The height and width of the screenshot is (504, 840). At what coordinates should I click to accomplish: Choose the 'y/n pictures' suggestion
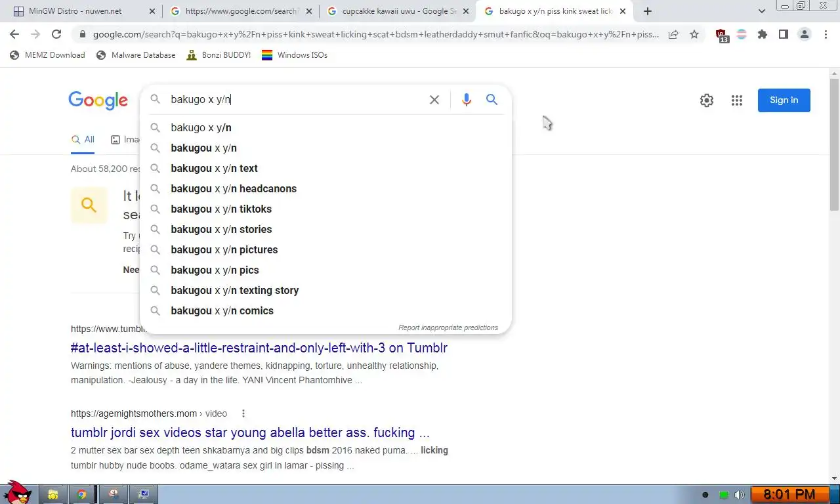(325, 249)
